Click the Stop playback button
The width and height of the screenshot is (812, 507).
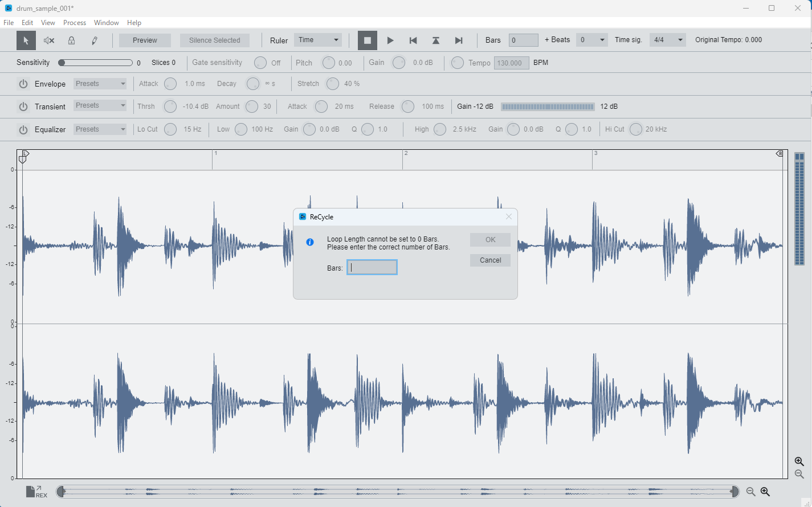click(x=368, y=40)
